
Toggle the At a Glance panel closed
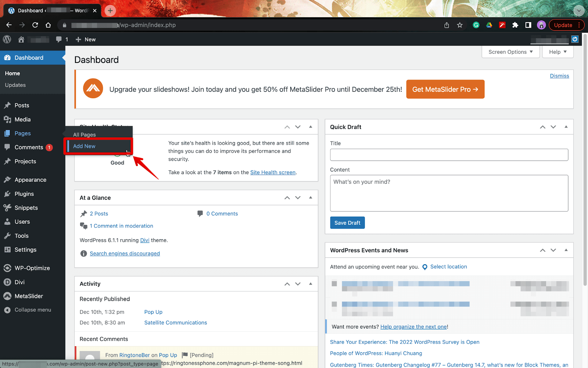coord(311,198)
